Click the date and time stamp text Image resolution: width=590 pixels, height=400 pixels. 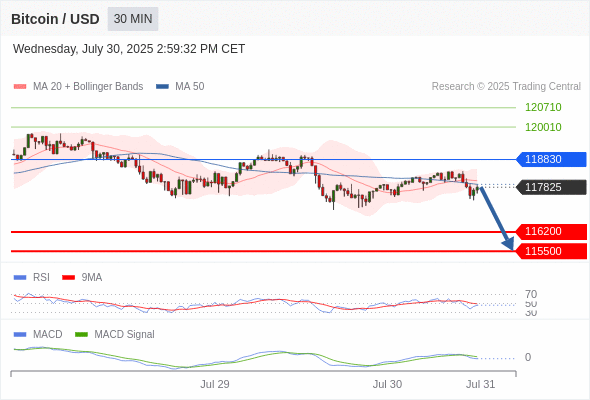point(129,49)
